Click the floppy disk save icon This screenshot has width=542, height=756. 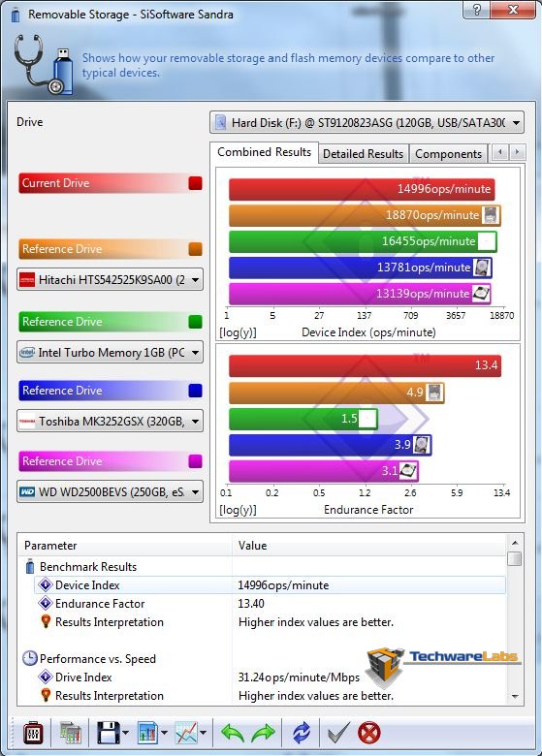(109, 733)
